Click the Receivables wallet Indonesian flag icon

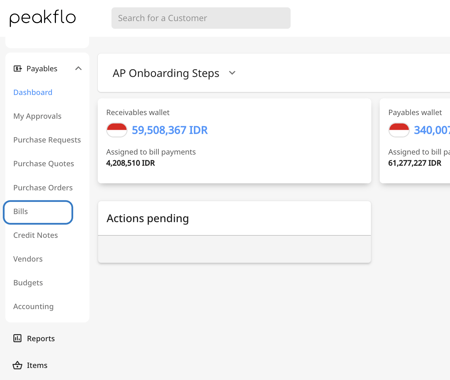click(117, 130)
